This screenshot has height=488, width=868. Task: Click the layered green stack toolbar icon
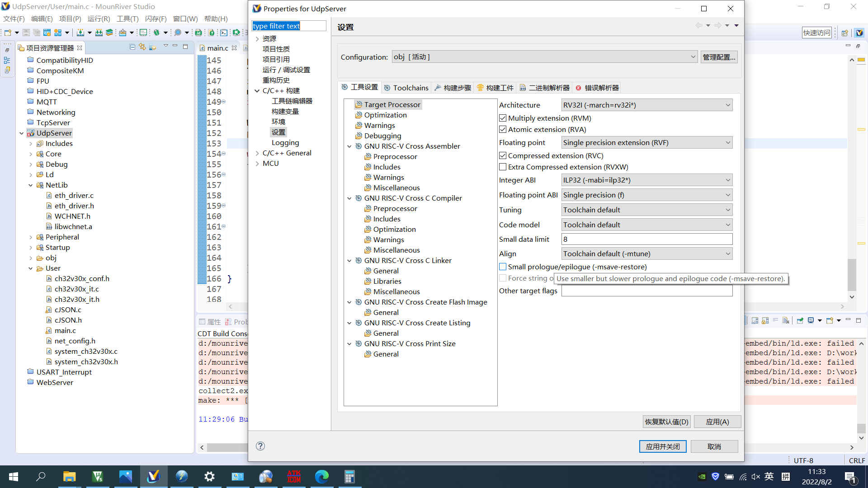(x=109, y=33)
